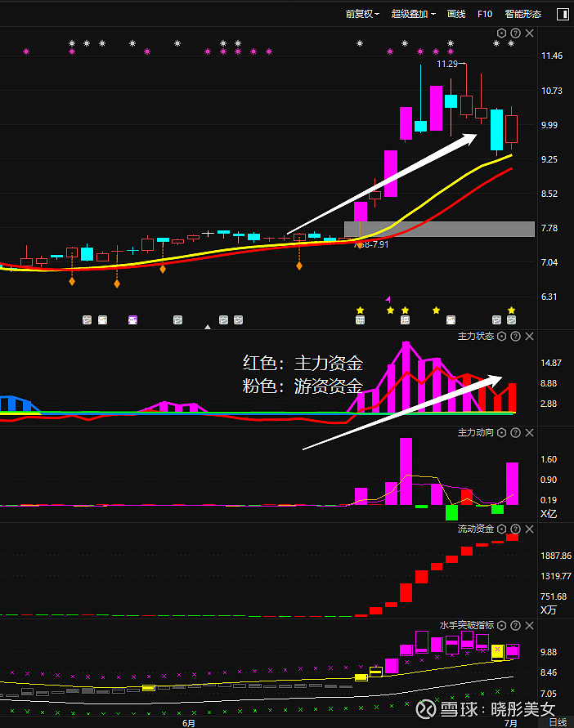Click the 11.46 price axis value
Viewport: 574px width, 728px height.
[x=552, y=56]
